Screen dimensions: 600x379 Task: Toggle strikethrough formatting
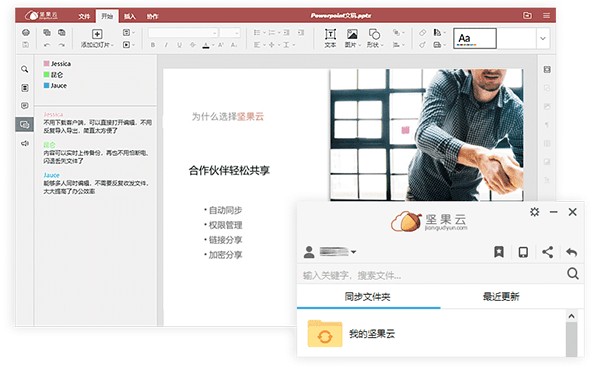pyautogui.click(x=193, y=45)
